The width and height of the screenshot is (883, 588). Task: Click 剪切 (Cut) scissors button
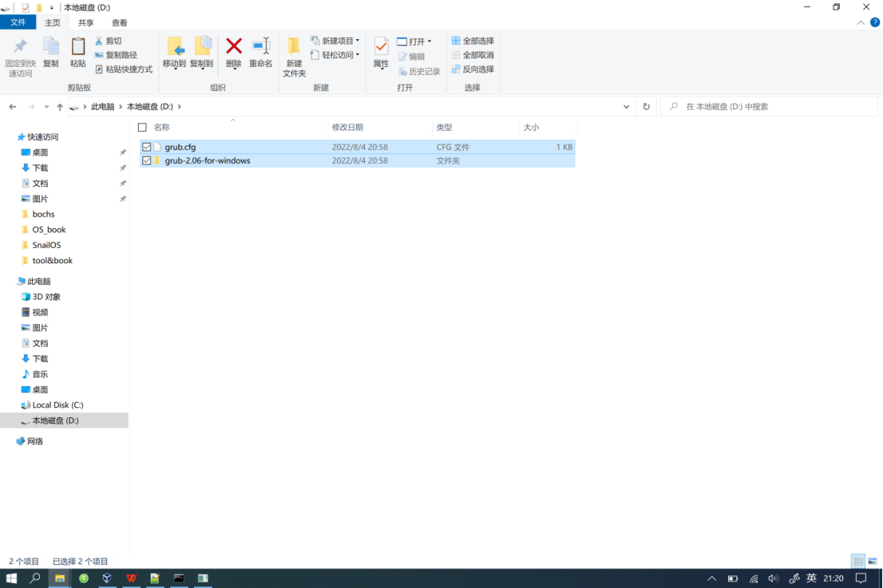tap(108, 41)
